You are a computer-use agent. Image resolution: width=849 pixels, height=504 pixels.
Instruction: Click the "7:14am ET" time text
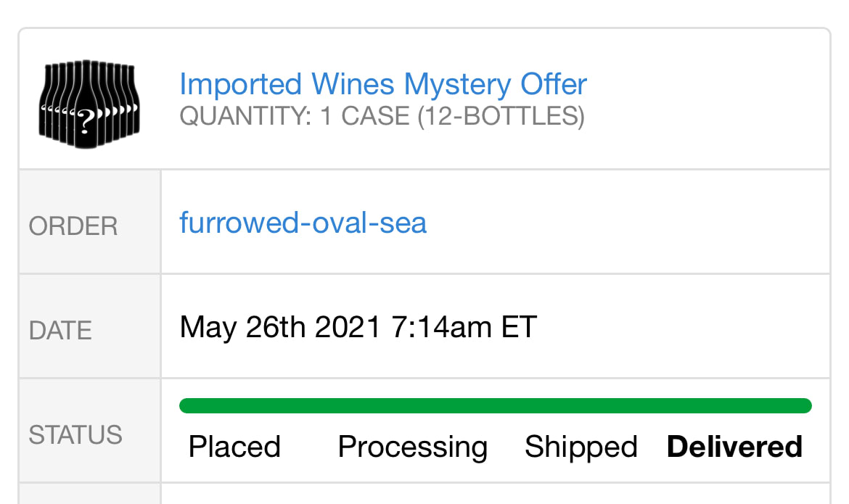coord(464,327)
